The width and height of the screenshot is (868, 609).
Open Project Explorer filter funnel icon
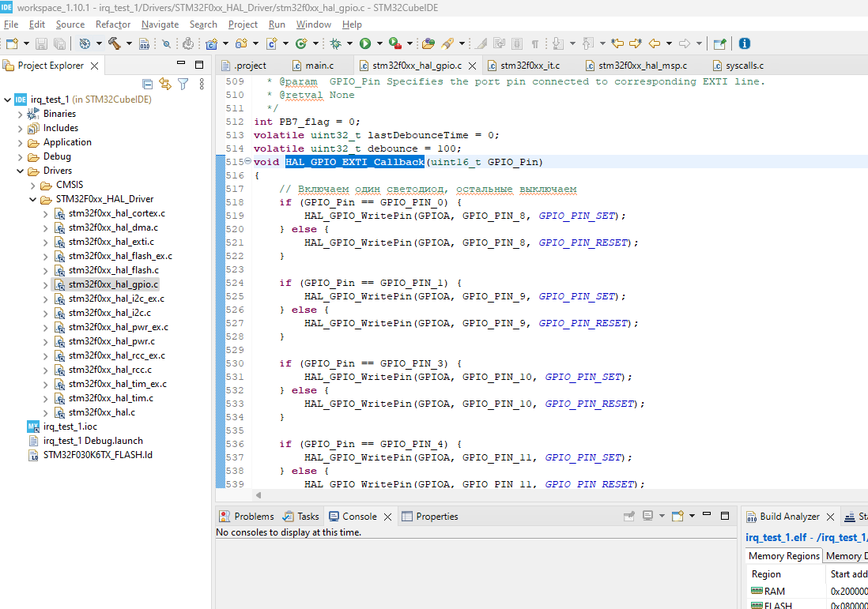pos(183,84)
